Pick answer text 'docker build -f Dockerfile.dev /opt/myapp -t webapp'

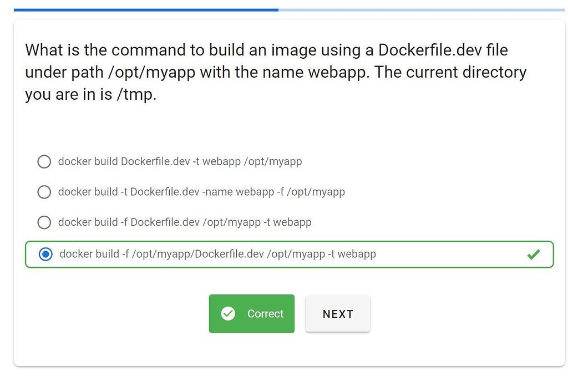(185, 222)
